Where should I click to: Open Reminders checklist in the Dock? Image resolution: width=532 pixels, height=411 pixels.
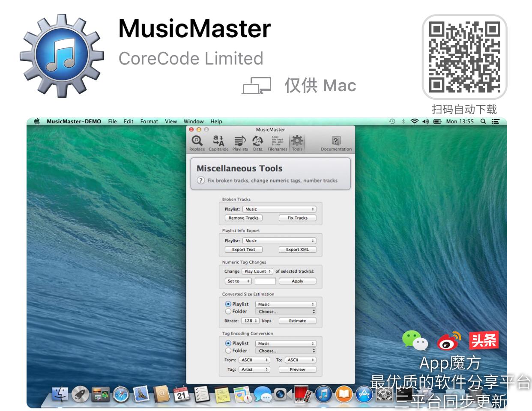tap(202, 394)
